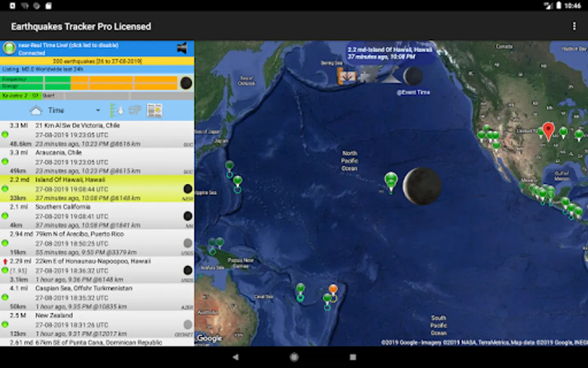
Task: Click the Google logo on map
Action: [x=209, y=338]
